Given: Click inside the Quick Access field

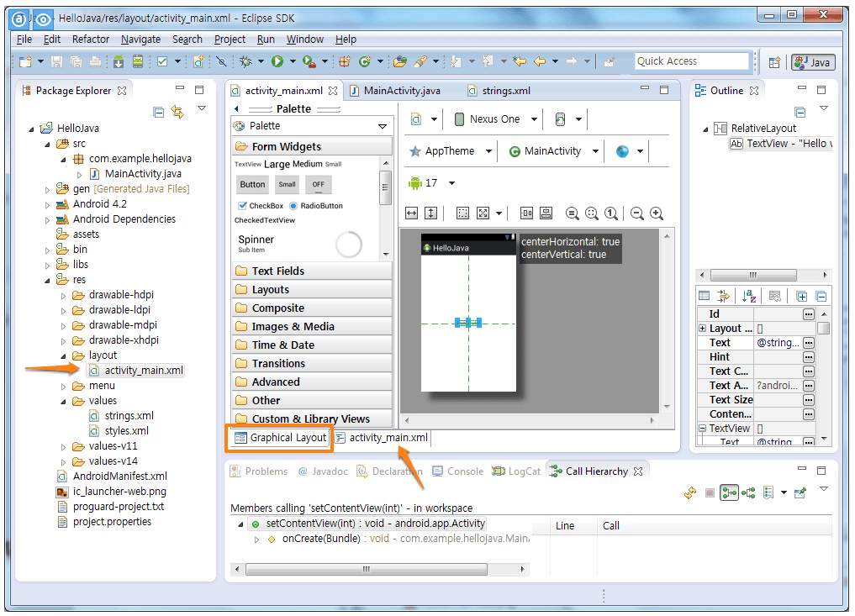Looking at the screenshot, I should [691, 61].
